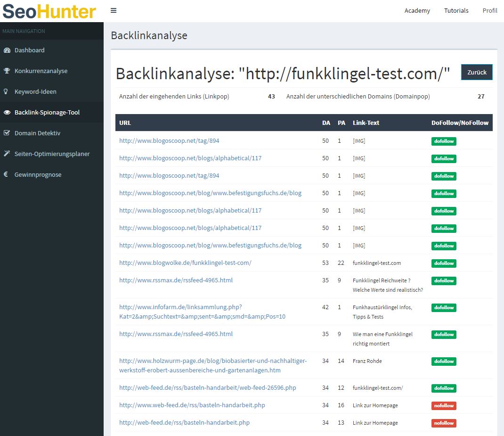Click 'Anzahl der unterschiedlichen Domains (Domainpop)' label
504x436 pixels.
click(x=358, y=96)
